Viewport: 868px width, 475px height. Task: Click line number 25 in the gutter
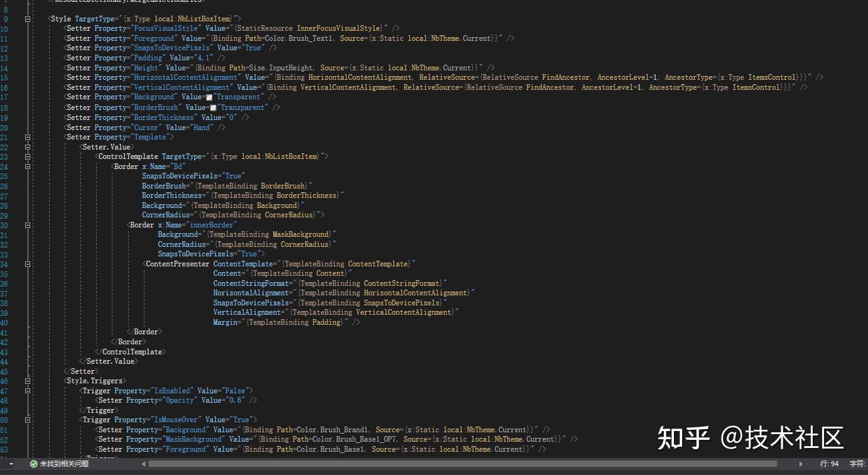click(x=4, y=176)
